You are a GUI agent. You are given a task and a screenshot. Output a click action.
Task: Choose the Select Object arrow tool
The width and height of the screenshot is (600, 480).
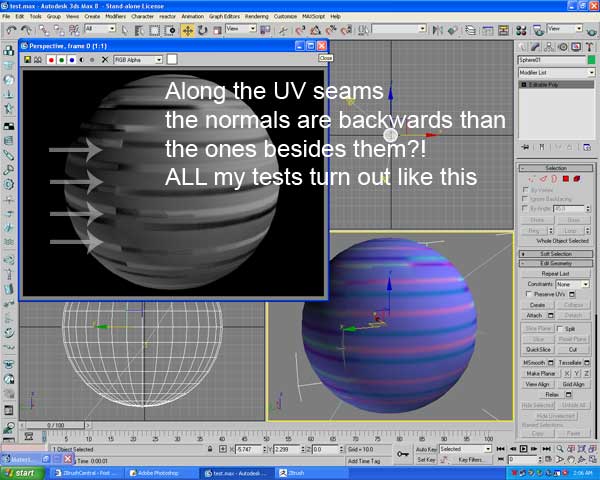(x=124, y=30)
